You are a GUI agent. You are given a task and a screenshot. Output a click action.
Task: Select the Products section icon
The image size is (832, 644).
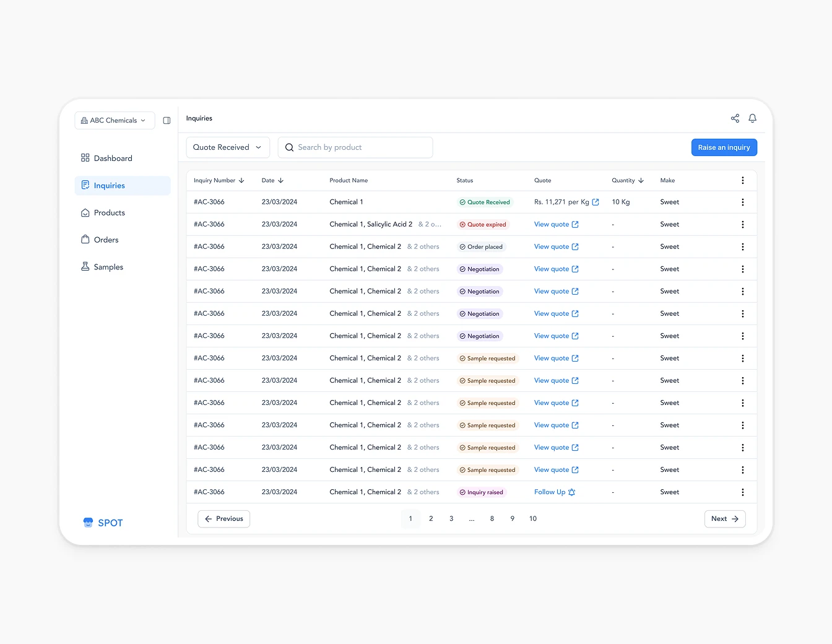85,212
